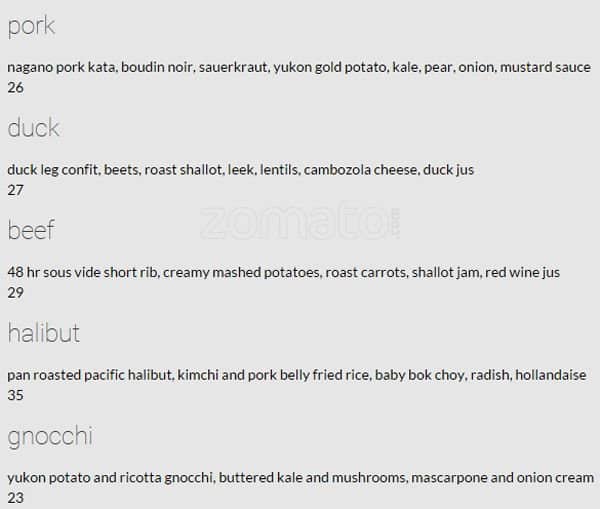Click the beef section heading
This screenshot has width=600, height=509.
tap(31, 230)
